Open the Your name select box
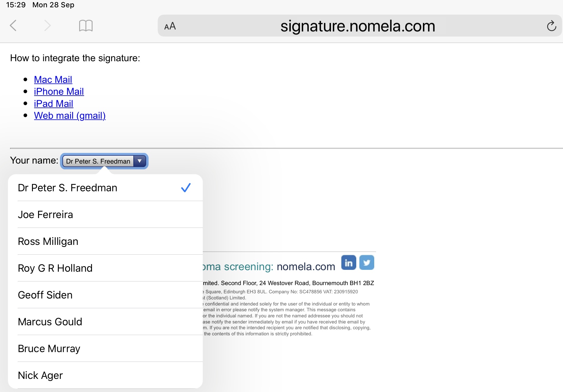 (104, 161)
